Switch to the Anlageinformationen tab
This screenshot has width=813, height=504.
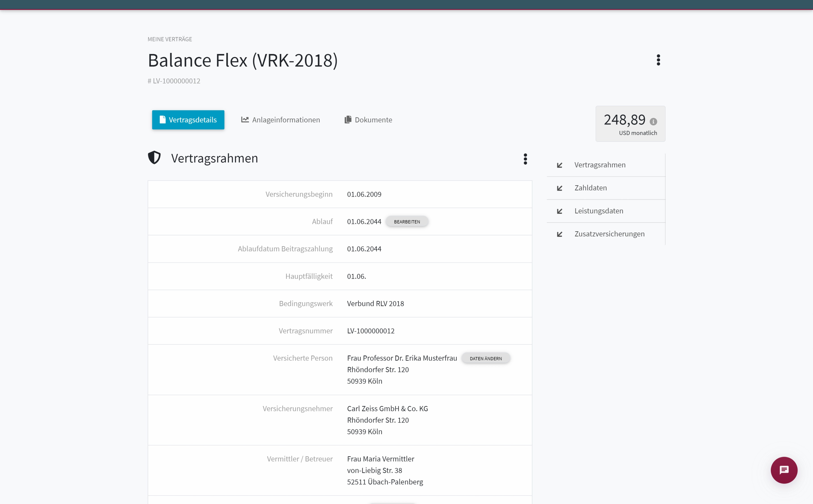pos(280,120)
